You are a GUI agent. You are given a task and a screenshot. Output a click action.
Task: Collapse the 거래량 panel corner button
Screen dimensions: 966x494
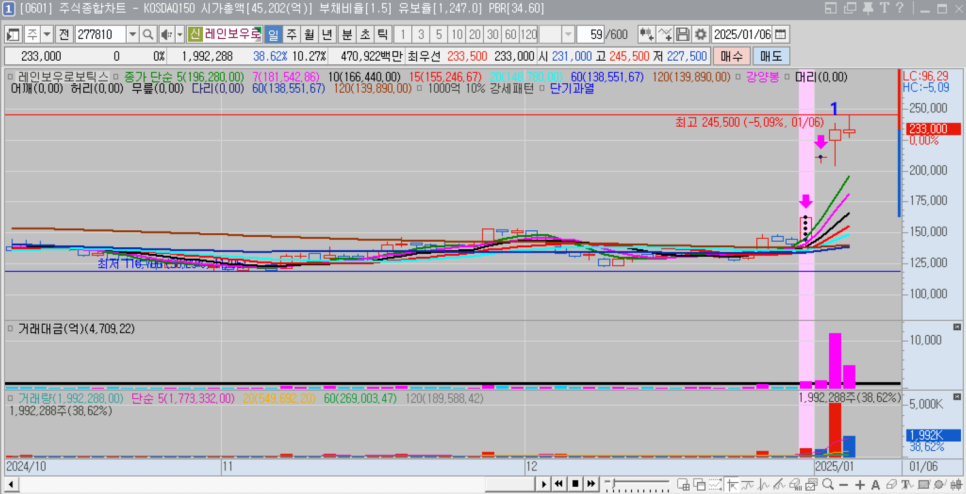pos(957,395)
